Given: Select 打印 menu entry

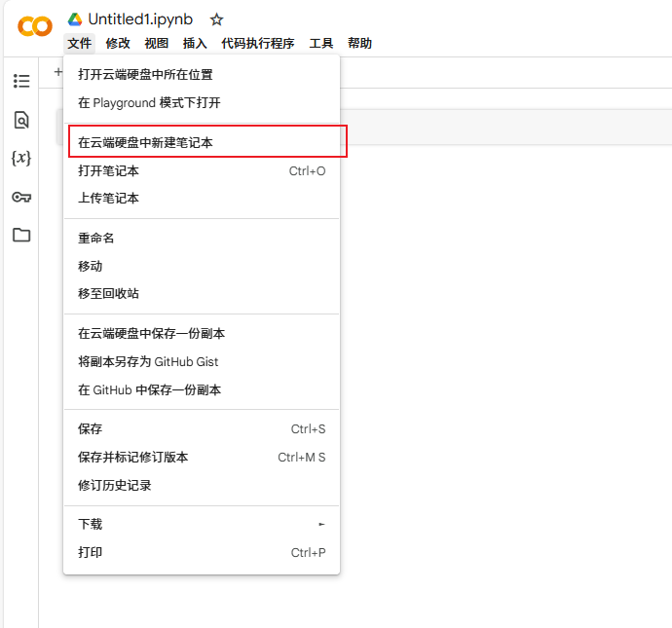Looking at the screenshot, I should coord(202,552).
